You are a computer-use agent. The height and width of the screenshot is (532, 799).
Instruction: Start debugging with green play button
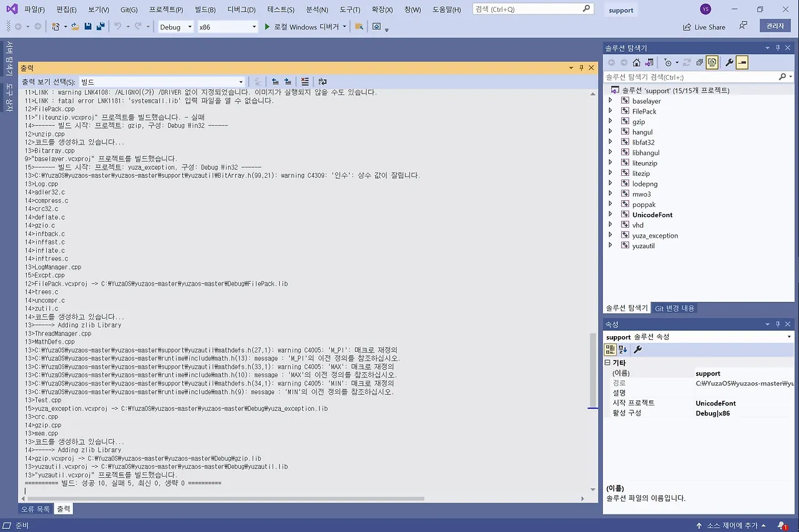267,27
